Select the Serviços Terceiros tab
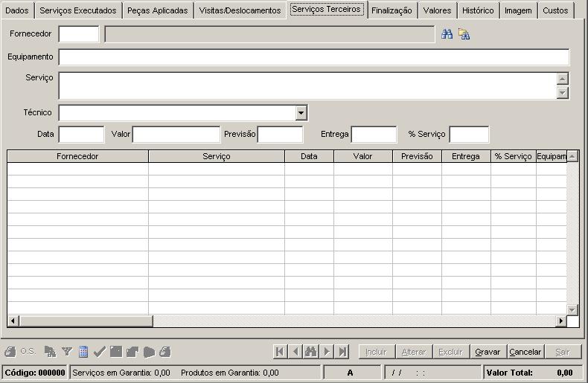The image size is (588, 383). tap(327, 9)
